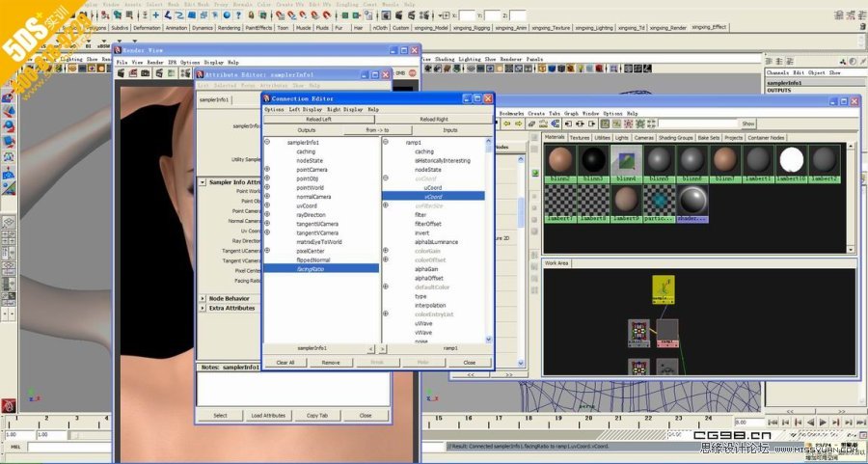The image size is (868, 464).
Task: Click the yellow samplerInfo node in Work Area
Action: tap(663, 288)
